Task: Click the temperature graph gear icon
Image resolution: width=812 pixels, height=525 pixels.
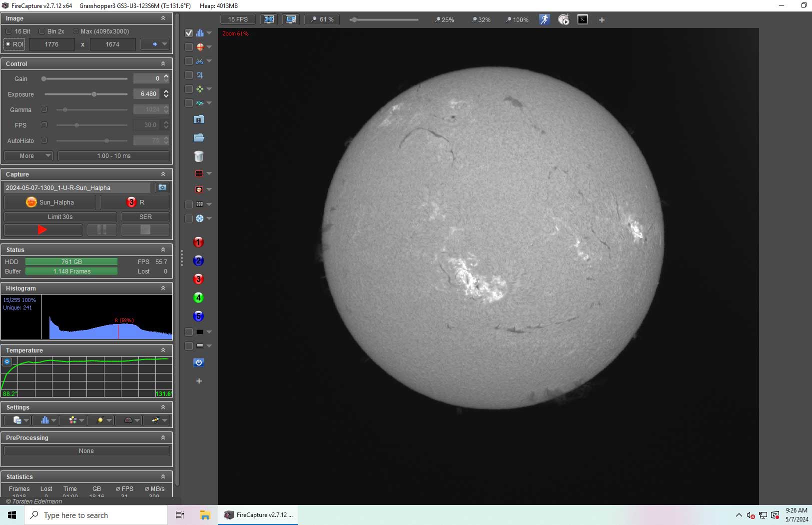Action: click(x=7, y=361)
